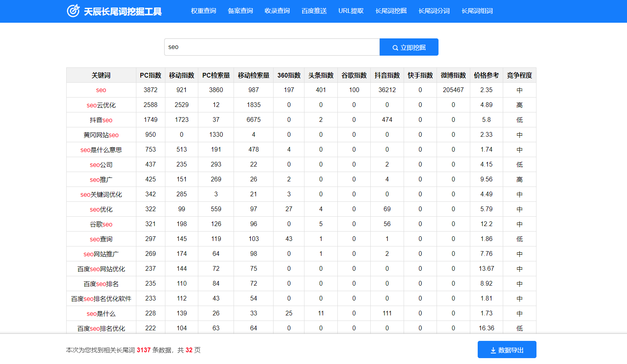Open 长尾词分词 nav item
The height and width of the screenshot is (364, 627).
434,11
